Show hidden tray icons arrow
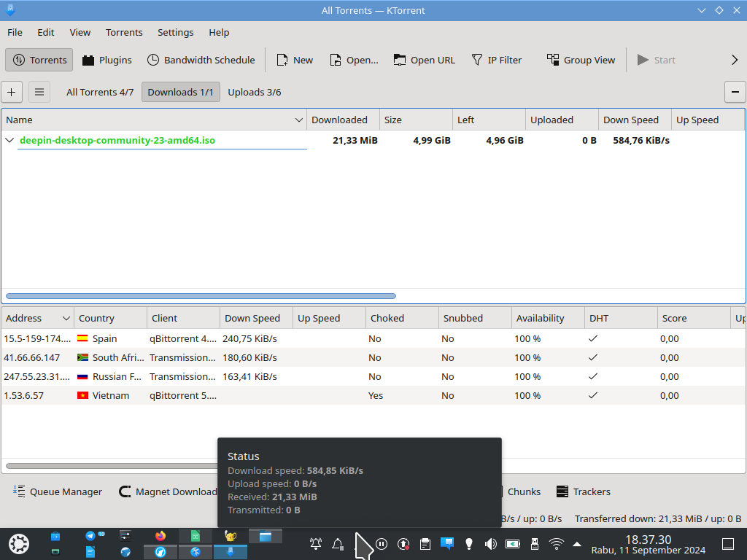Viewport: 747px width, 560px height. [577, 544]
